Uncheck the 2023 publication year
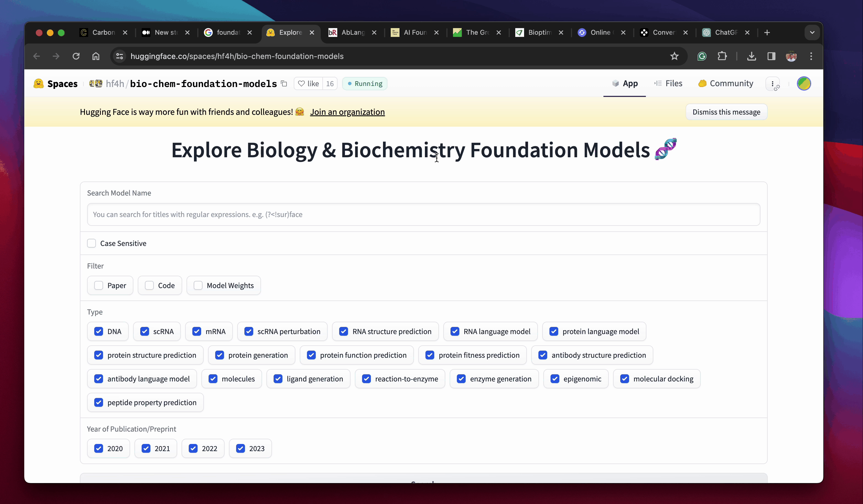The image size is (863, 504). 240,448
